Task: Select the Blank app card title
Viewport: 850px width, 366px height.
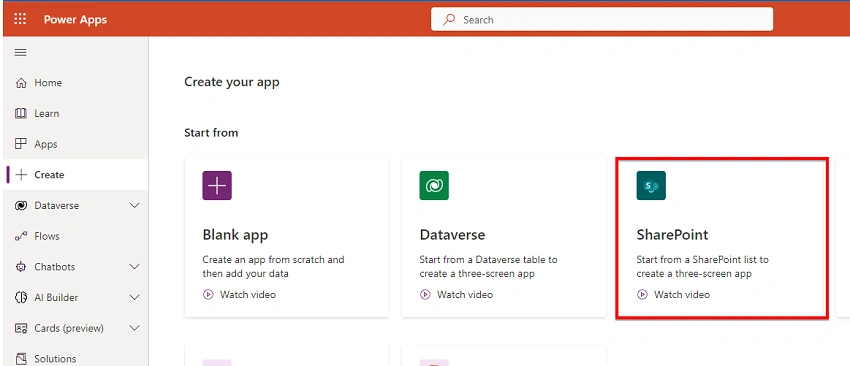Action: click(x=235, y=235)
